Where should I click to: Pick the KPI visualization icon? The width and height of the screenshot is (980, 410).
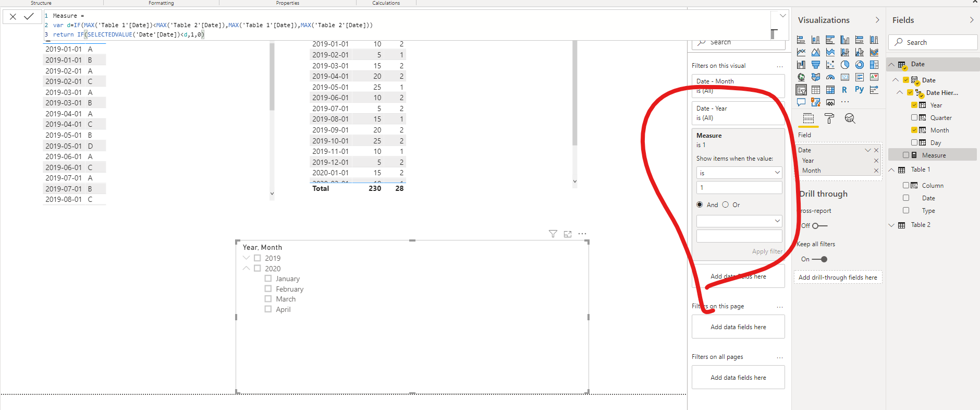pos(874,77)
